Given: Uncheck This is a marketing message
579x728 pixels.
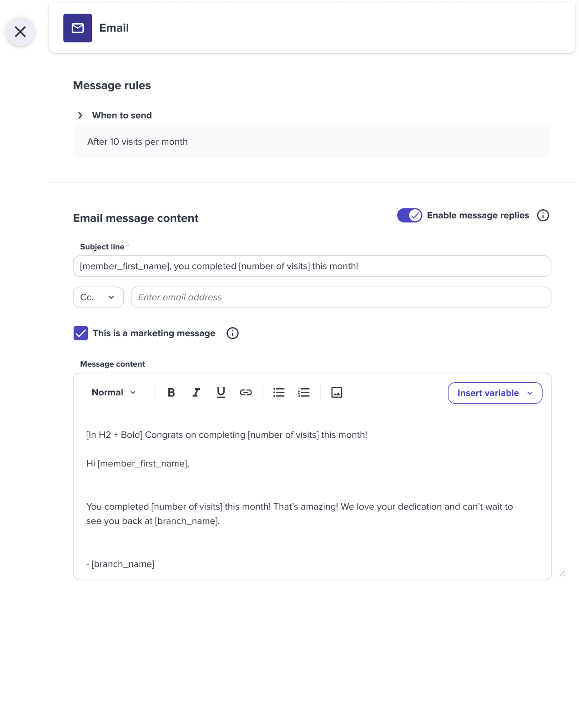Looking at the screenshot, I should click(81, 333).
